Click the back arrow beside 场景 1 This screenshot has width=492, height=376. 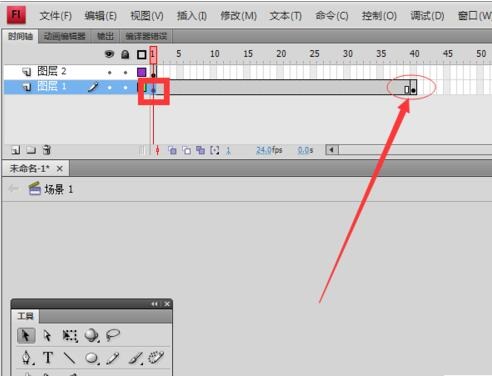(x=13, y=189)
